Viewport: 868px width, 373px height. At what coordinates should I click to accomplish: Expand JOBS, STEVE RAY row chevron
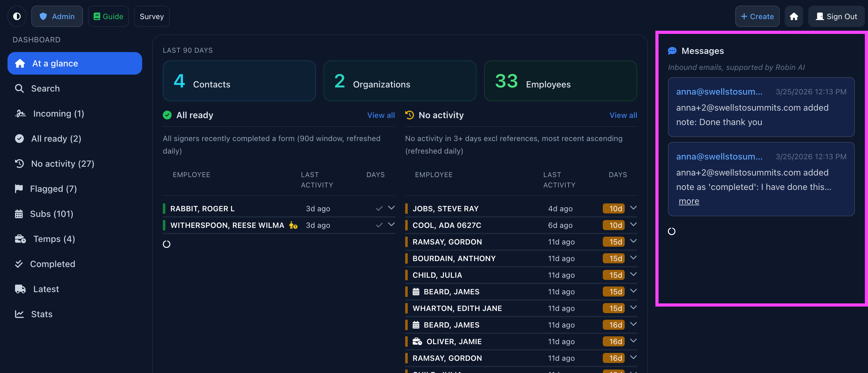(633, 208)
